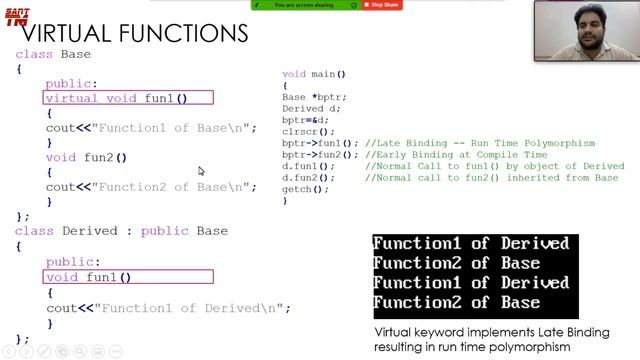Open the See All Slides grid view
This screenshot has width=640, height=360.
[x=62, y=351]
